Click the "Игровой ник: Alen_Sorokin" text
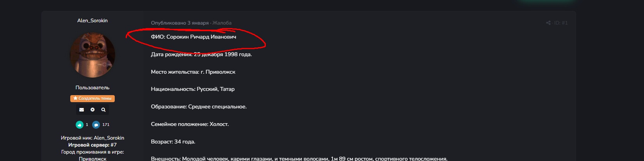The image size is (644, 161). (93, 138)
